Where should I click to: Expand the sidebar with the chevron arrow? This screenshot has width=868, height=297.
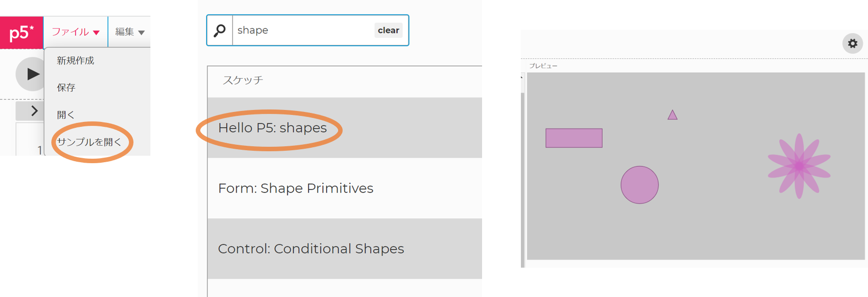point(33,110)
